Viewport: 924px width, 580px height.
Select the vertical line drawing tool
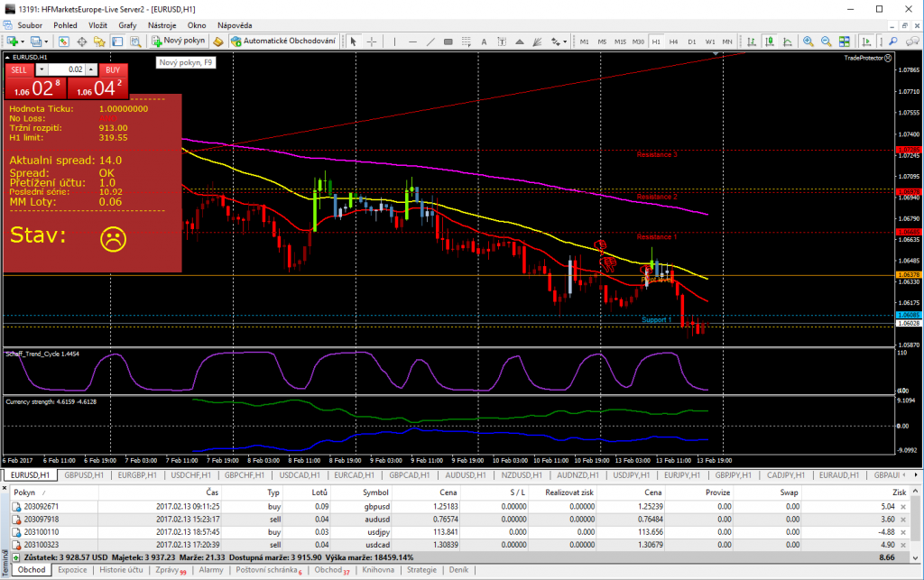tap(394, 41)
